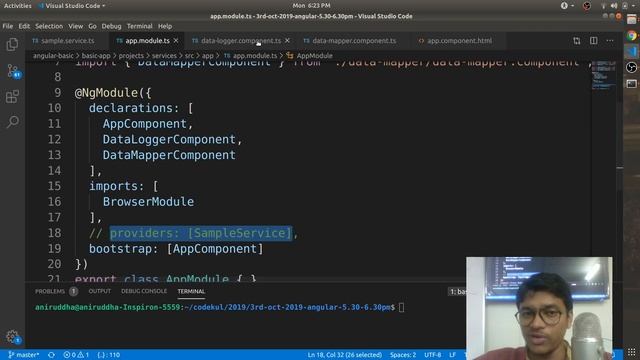Open the Search view in activity bar
The width and height of the screenshot is (640, 360).
pos(12,122)
